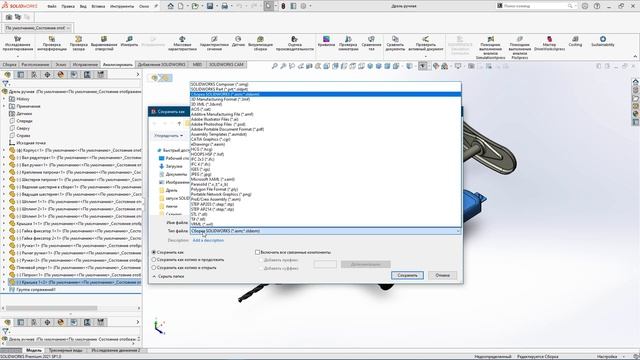Click the command search input field
Image resolution: width=640 pixels, height=360 pixels.
[x=535, y=6]
